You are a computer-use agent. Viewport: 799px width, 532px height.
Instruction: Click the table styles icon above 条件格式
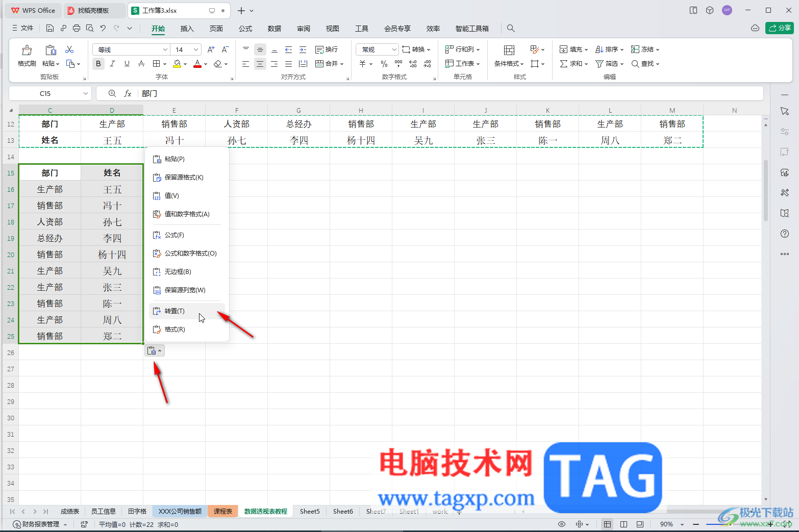(509, 49)
